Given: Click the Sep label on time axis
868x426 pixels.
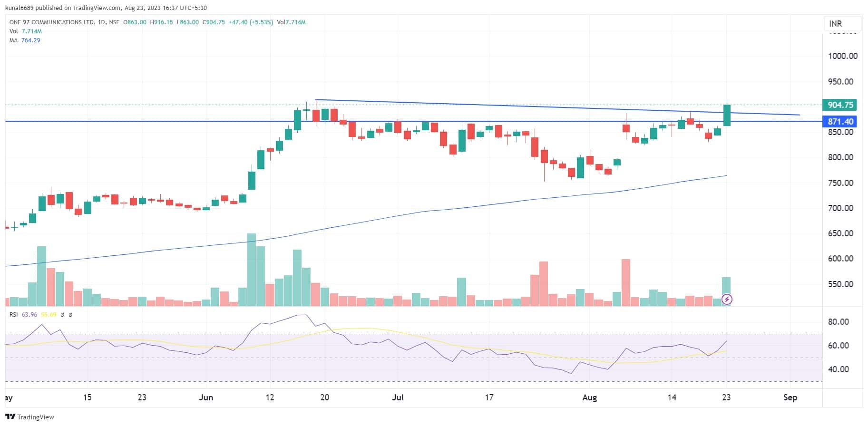Looking at the screenshot, I should click(790, 397).
